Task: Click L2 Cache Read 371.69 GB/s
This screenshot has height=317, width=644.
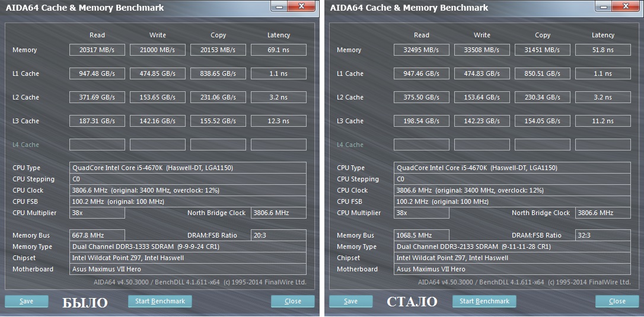Action: (97, 97)
